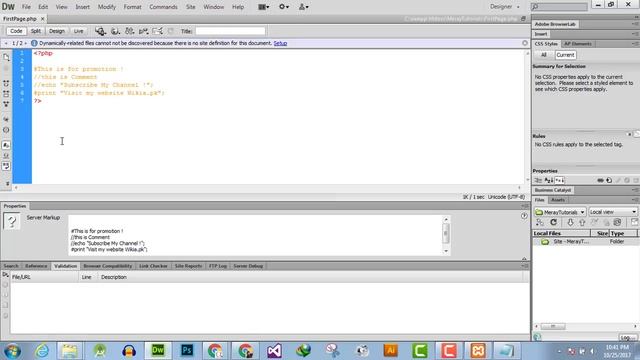The width and height of the screenshot is (640, 360).
Task: Click Show Only Set Properties icon
Action: tap(559, 180)
